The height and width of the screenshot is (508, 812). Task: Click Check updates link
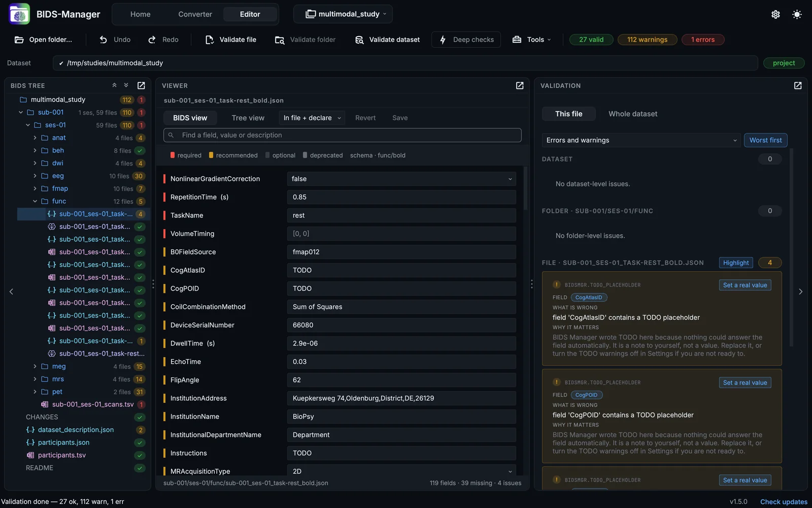(x=784, y=502)
